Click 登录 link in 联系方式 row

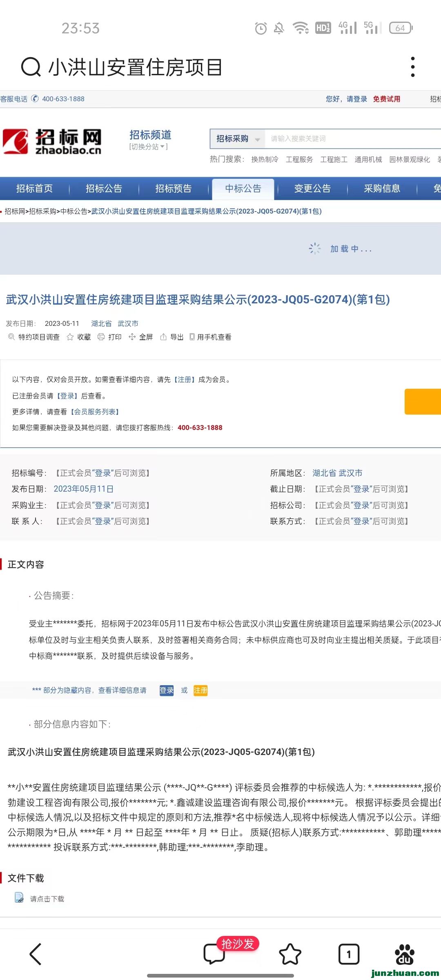pyautogui.click(x=361, y=521)
